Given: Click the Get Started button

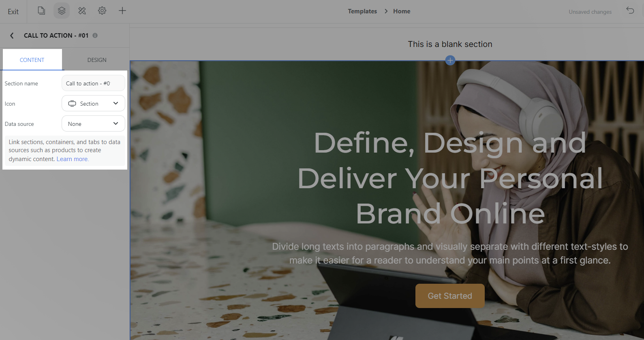Looking at the screenshot, I should click(450, 296).
